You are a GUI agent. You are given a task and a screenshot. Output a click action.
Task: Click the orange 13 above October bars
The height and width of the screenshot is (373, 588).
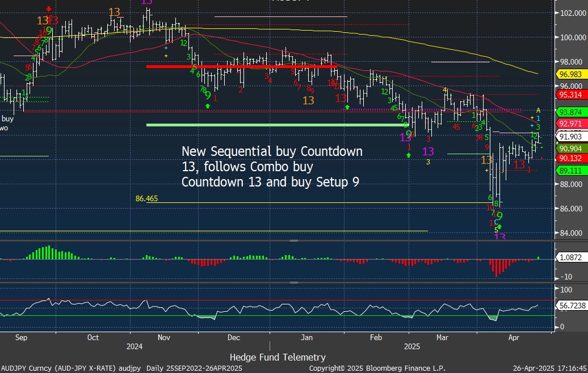point(114,12)
